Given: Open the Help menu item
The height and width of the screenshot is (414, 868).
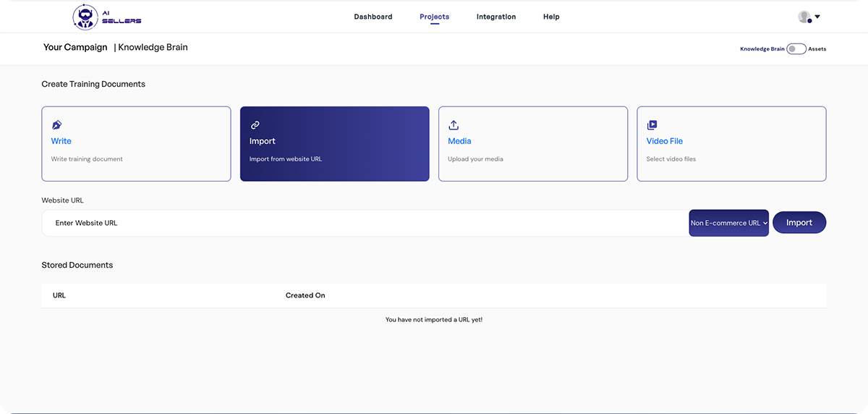Looking at the screenshot, I should pyautogui.click(x=551, y=17).
